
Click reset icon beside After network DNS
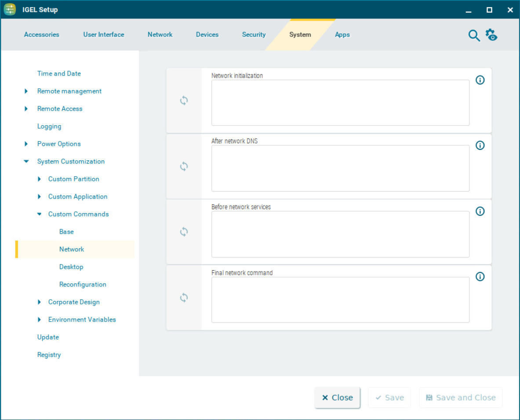point(184,167)
